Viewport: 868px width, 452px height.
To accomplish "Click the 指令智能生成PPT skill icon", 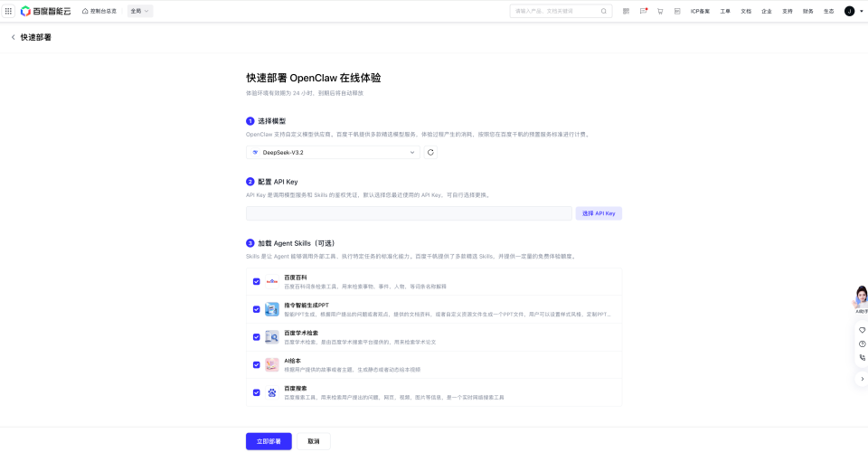I will (272, 309).
